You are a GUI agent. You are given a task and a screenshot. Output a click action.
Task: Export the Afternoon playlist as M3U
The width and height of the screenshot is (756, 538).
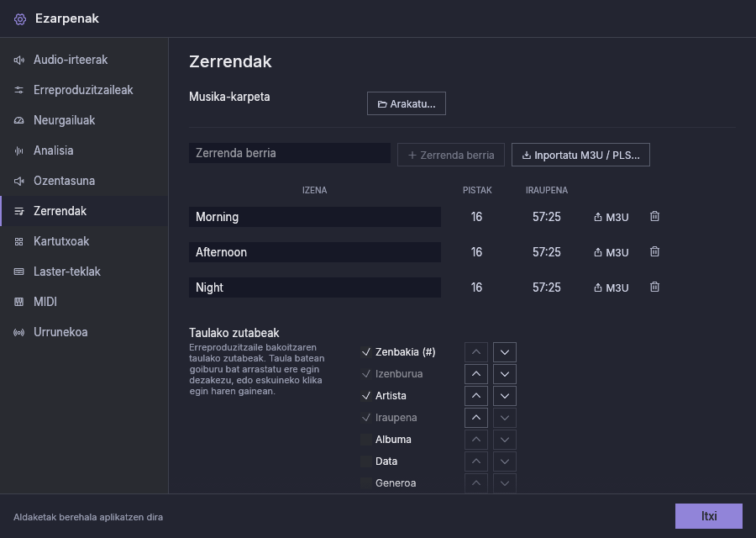(611, 252)
